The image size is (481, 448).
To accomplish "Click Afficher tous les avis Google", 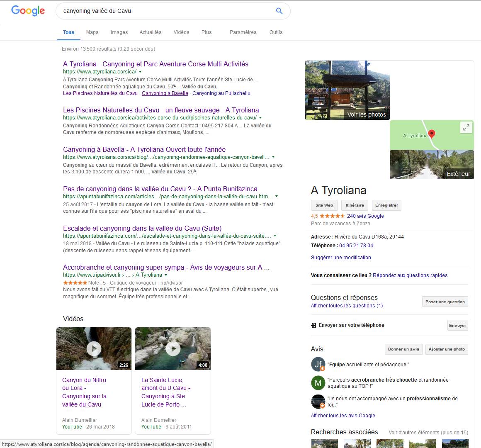I will point(343,416).
